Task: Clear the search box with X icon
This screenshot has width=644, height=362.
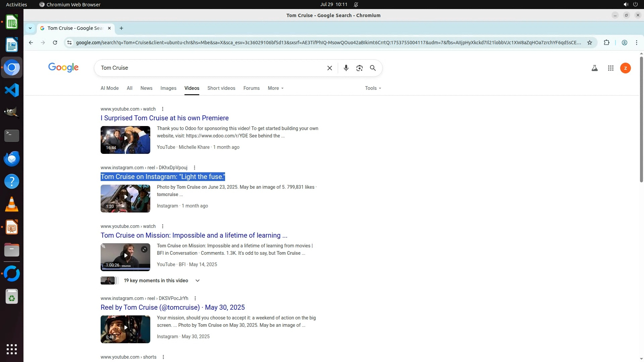Action: click(329, 68)
